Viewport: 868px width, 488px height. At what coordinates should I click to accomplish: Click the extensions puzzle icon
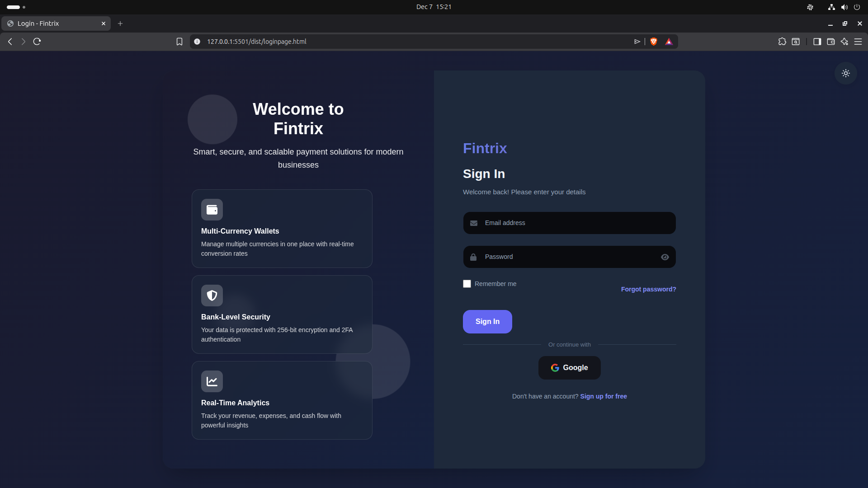783,41
